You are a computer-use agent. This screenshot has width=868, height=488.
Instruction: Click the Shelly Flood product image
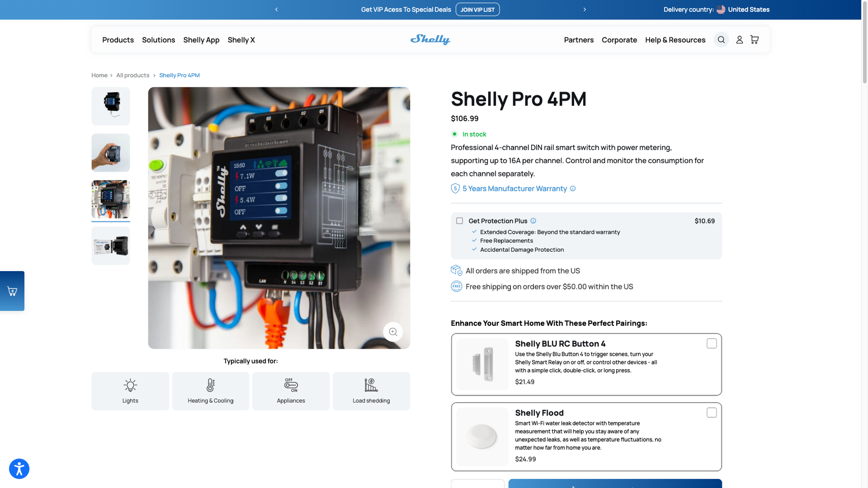(482, 436)
